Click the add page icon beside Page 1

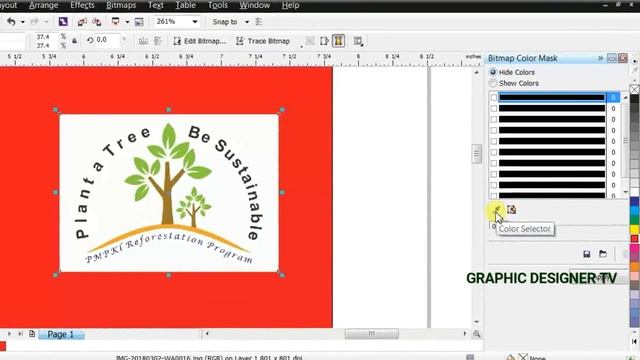coord(32,334)
